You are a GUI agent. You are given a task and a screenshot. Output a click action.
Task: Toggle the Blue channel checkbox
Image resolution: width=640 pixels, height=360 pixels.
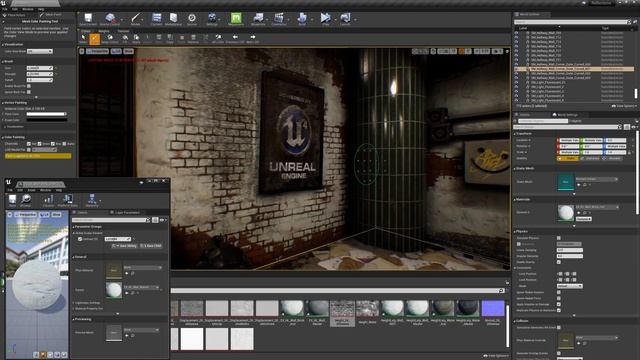click(53, 144)
